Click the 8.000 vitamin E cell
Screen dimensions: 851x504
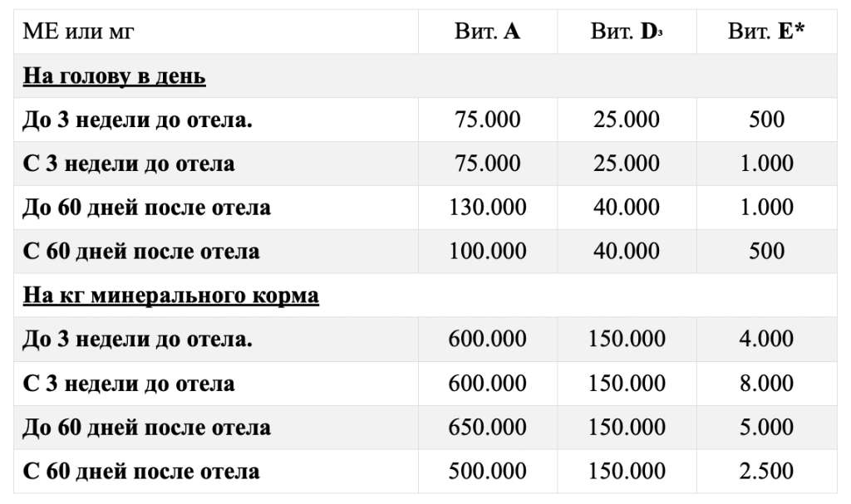(x=766, y=384)
